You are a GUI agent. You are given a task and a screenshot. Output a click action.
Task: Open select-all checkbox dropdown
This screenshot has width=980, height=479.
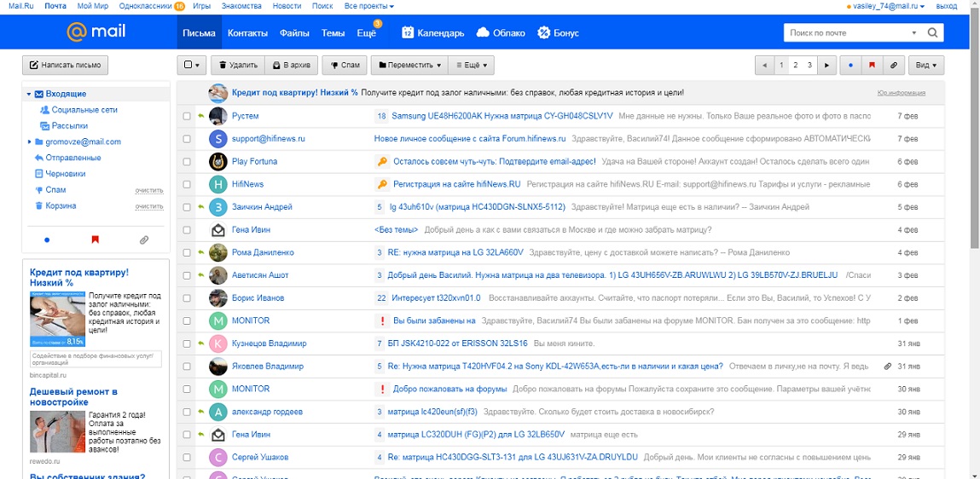192,65
